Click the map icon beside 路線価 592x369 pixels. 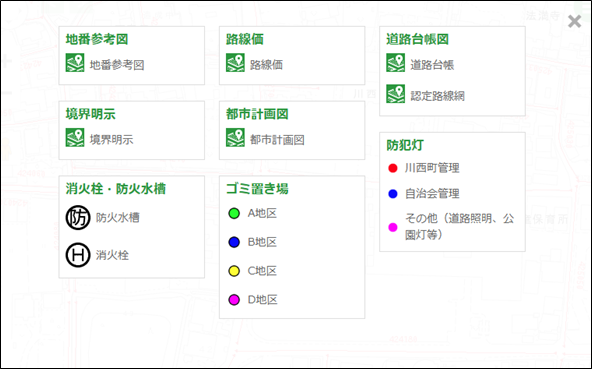235,63
